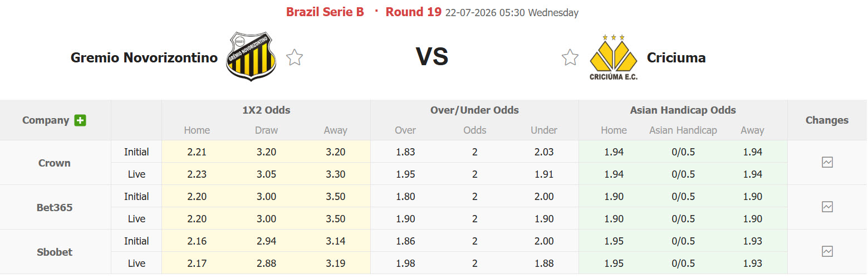
Task: Select the Bet365 company row label
Action: pyautogui.click(x=55, y=207)
